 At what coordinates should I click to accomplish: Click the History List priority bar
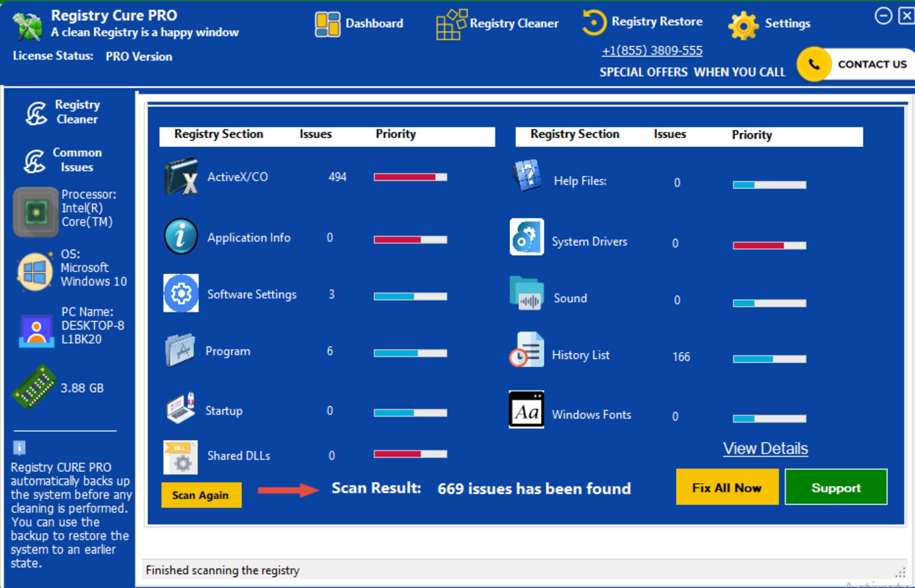769,359
